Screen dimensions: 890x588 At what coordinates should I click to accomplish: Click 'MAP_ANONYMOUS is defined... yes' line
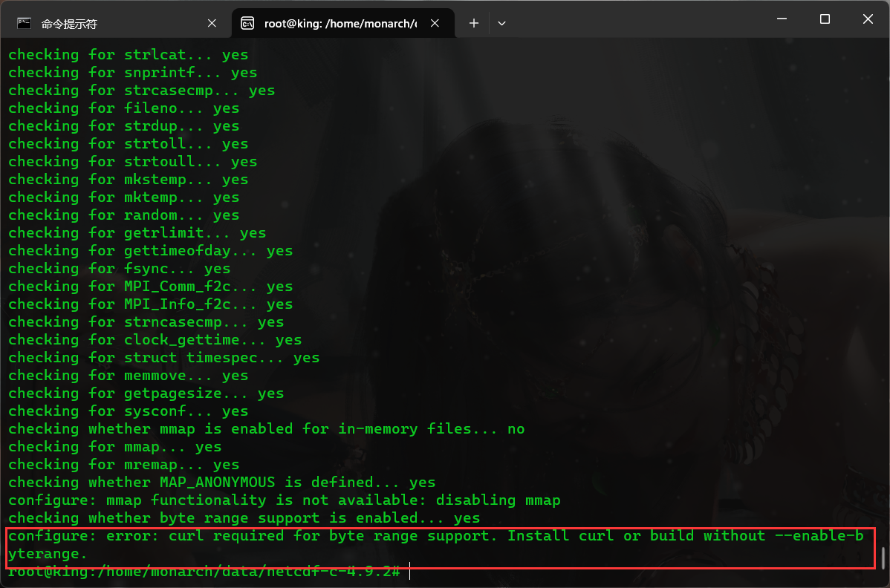tap(222, 483)
